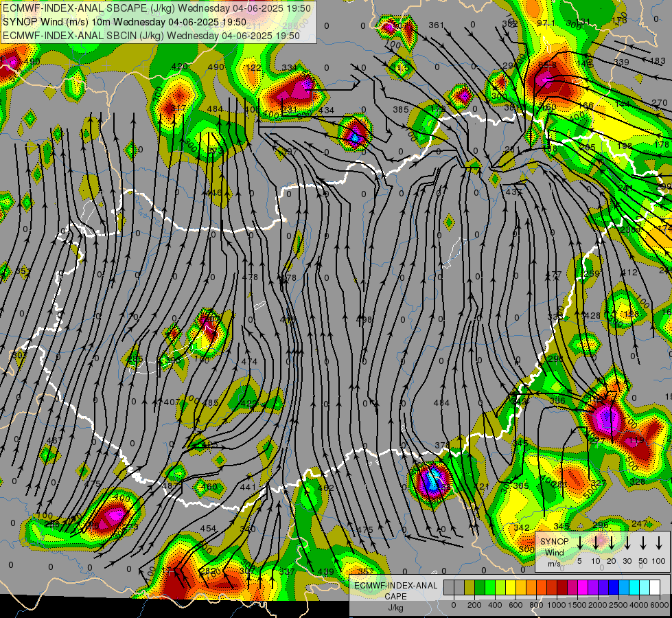Click the station value 441 on map

[248, 488]
